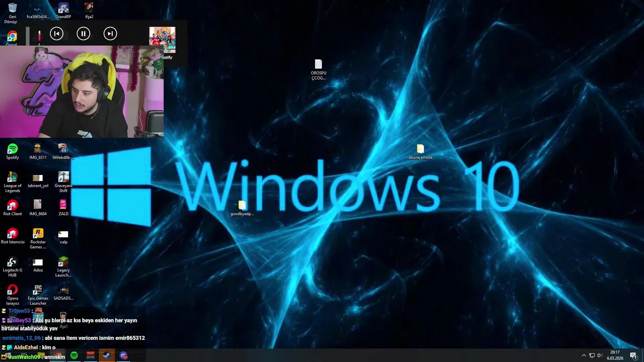The image size is (644, 362).
Task: Open the labirent_yol file
Action: 38,181
